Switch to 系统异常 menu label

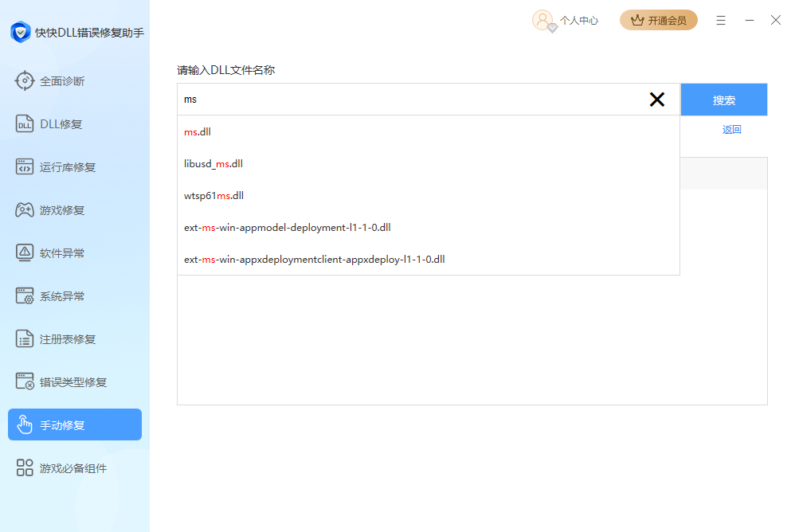click(62, 296)
